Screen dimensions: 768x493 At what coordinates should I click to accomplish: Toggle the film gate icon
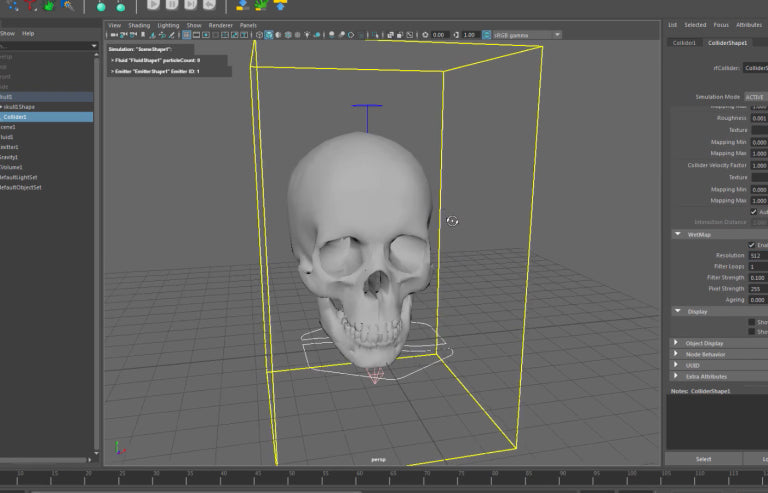coord(196,35)
